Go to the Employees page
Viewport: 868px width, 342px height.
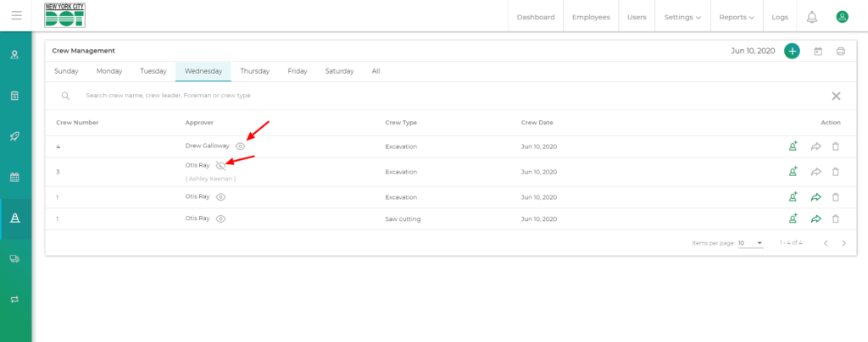591,17
